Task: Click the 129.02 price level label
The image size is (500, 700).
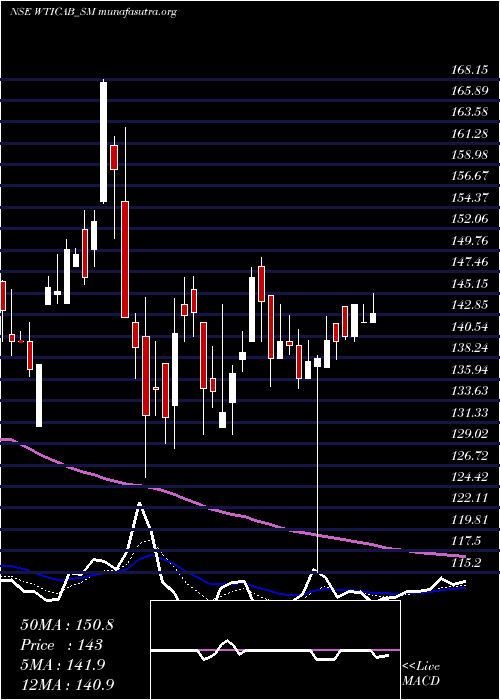Action: pos(469,434)
